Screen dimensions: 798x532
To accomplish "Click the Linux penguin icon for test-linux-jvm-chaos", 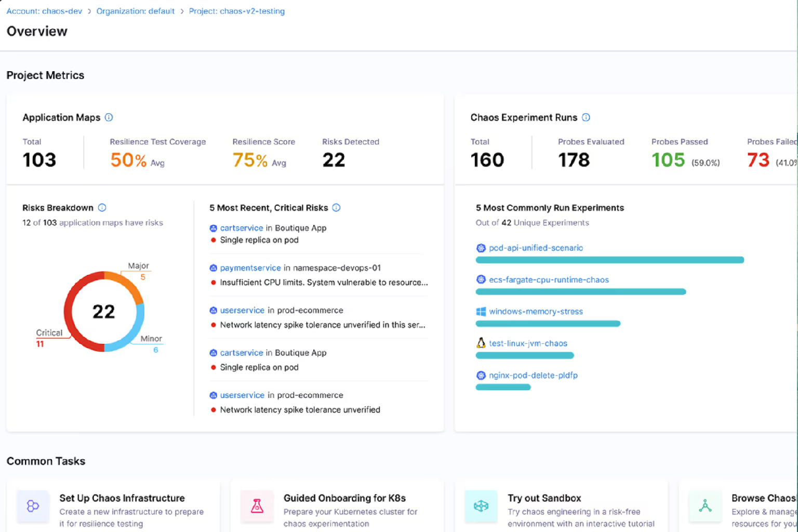I will (481, 343).
